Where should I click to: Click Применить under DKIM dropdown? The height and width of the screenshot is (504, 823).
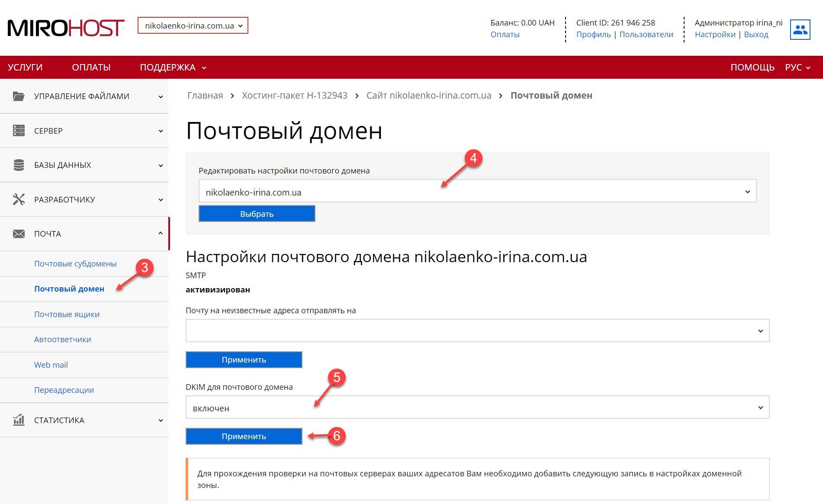pos(244,436)
